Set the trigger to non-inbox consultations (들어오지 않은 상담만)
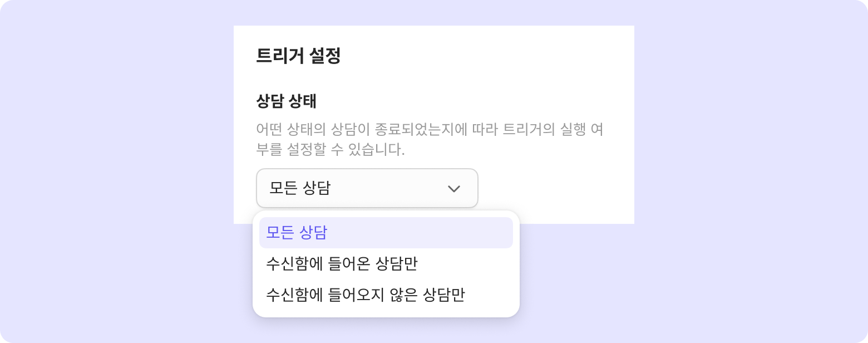 pos(365,295)
